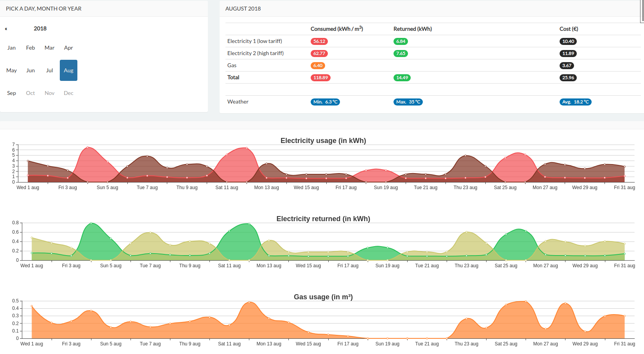Click the 56.12 consumed badge
The image size is (644, 354).
[x=319, y=41]
